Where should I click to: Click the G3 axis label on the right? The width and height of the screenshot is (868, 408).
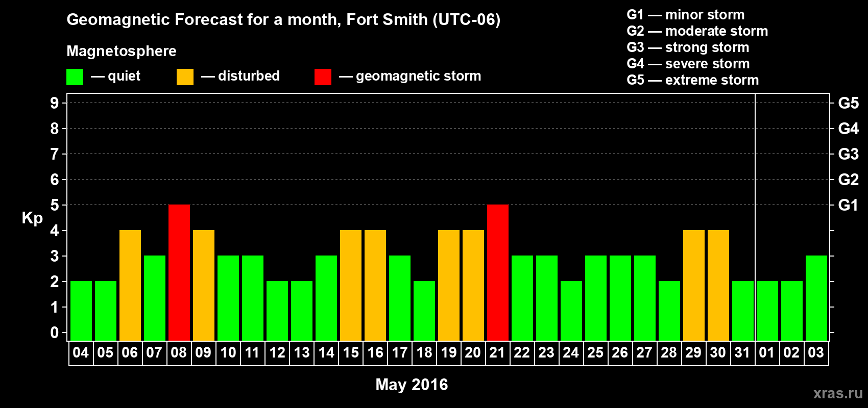(x=849, y=154)
